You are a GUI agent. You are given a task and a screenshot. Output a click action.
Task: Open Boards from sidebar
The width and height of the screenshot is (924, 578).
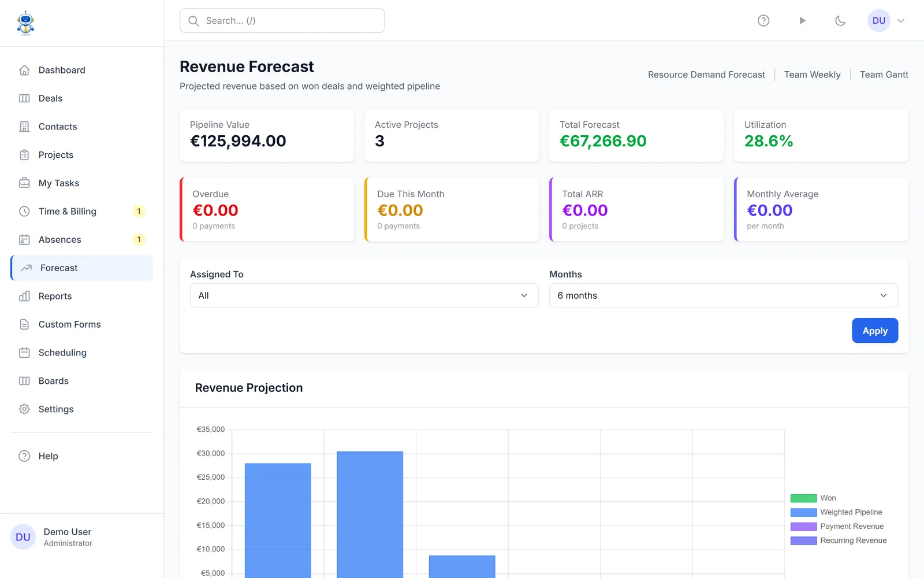click(x=81, y=381)
